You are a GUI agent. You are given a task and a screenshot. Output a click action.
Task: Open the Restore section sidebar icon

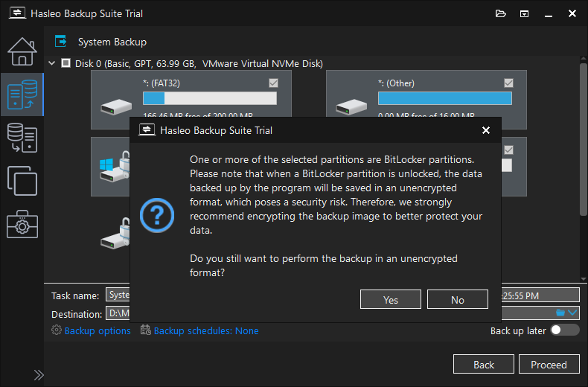[x=22, y=138]
